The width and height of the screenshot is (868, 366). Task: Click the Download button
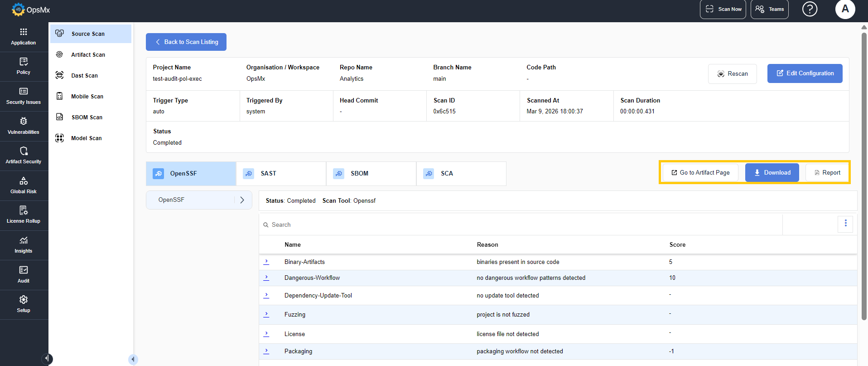pos(772,173)
